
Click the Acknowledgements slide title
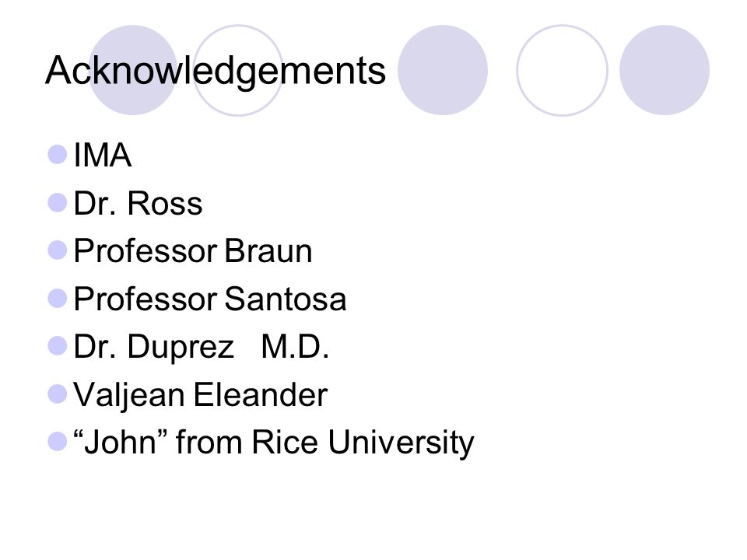216,71
